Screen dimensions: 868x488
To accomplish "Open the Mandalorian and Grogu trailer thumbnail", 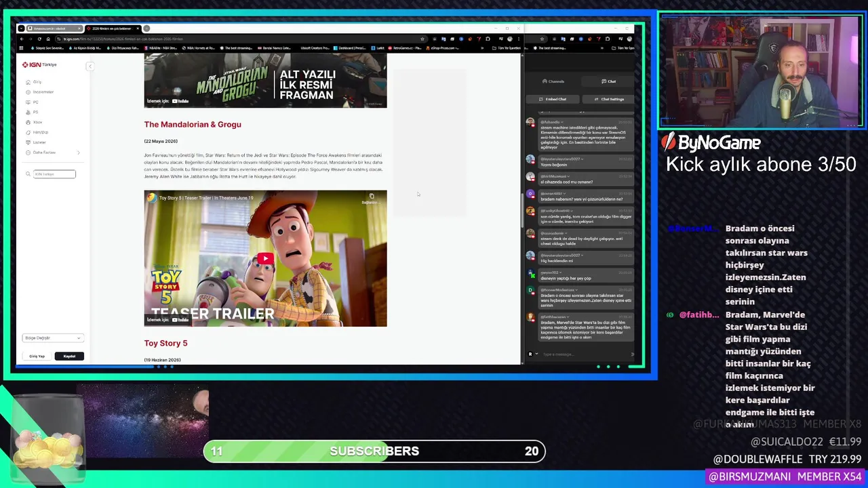I will [265, 81].
